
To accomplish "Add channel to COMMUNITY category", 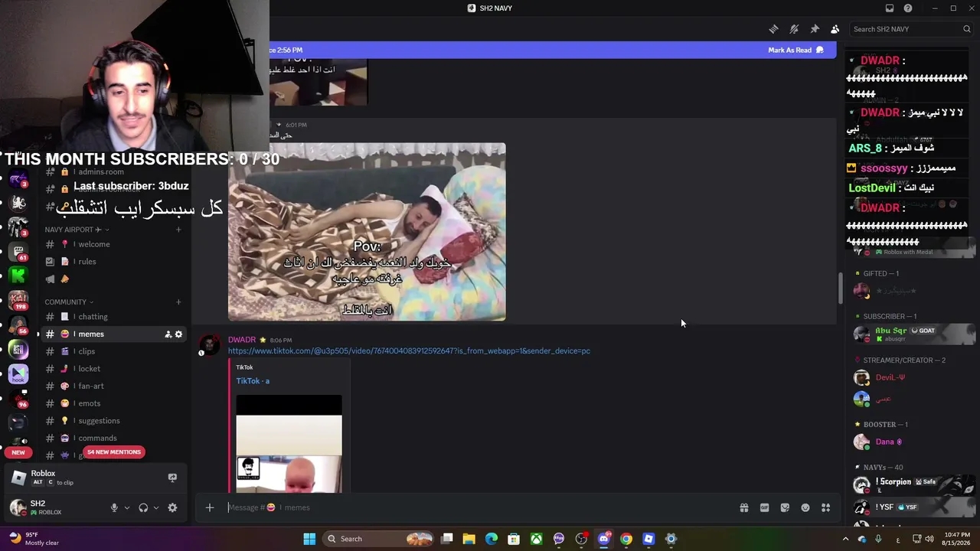I will point(178,302).
